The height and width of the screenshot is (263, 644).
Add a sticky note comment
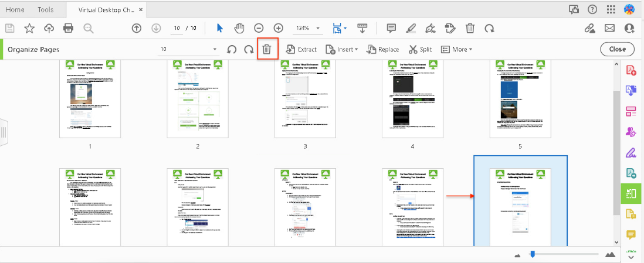[392, 28]
